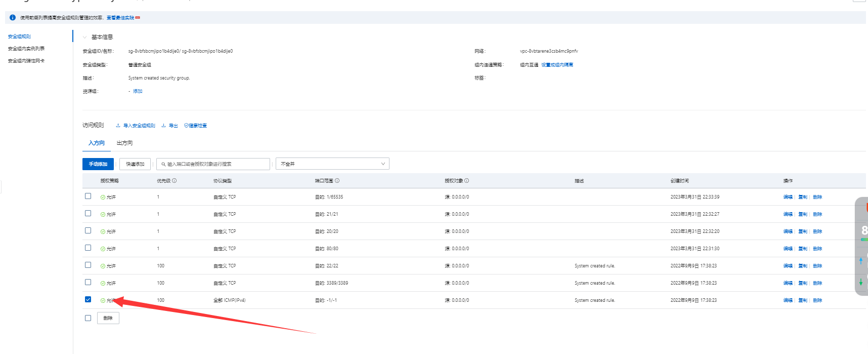
Task: Click the timestamp 2023年3月31日 22:33:39
Action: [x=695, y=197]
